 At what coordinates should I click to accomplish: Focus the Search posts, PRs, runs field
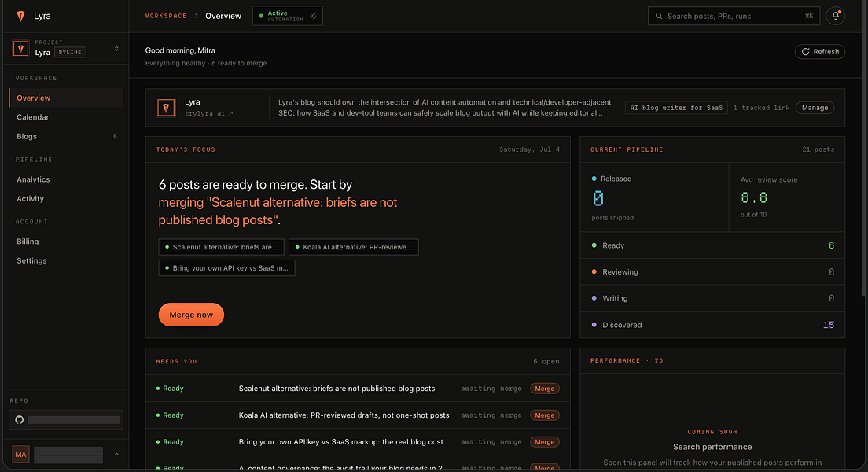tap(734, 16)
